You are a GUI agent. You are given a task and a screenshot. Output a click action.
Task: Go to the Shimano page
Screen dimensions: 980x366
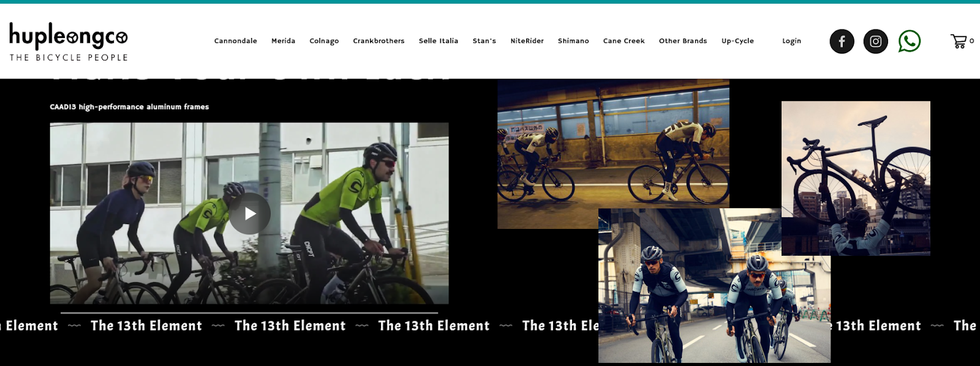pos(573,41)
